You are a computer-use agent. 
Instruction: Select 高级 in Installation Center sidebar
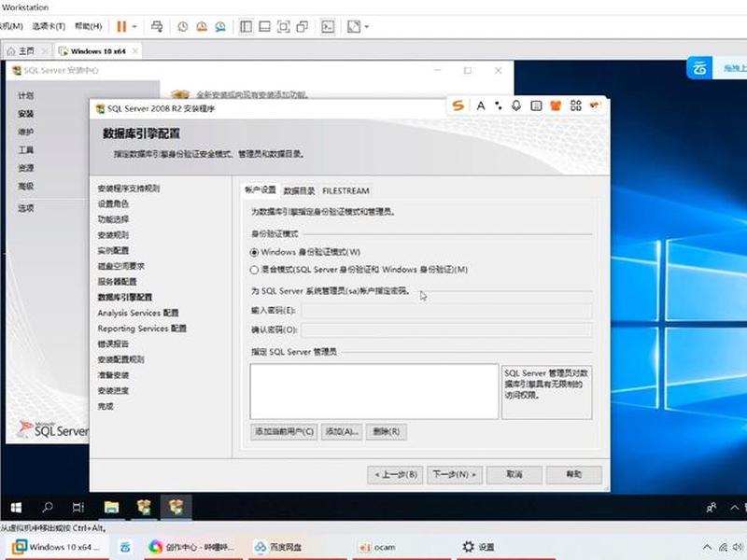point(26,186)
